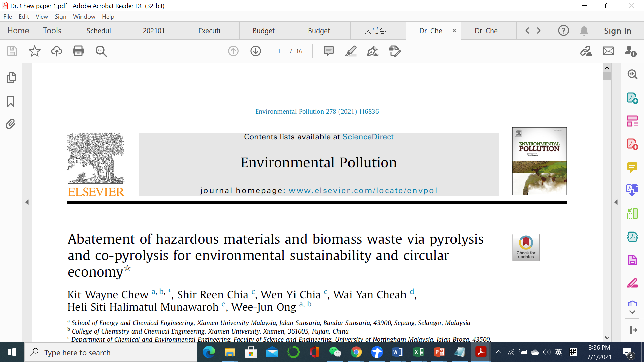644x362 pixels.
Task: Open page thumbnails panel
Action: 11,78
